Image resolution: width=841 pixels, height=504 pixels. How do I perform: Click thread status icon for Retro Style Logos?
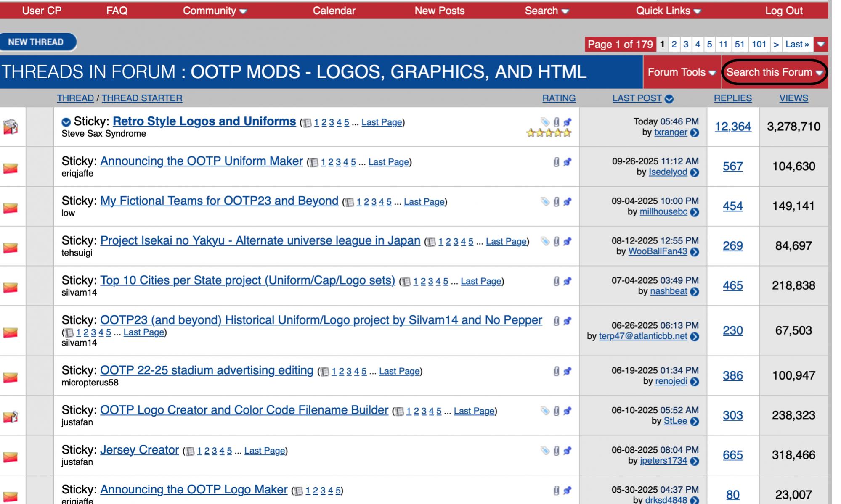point(11,127)
